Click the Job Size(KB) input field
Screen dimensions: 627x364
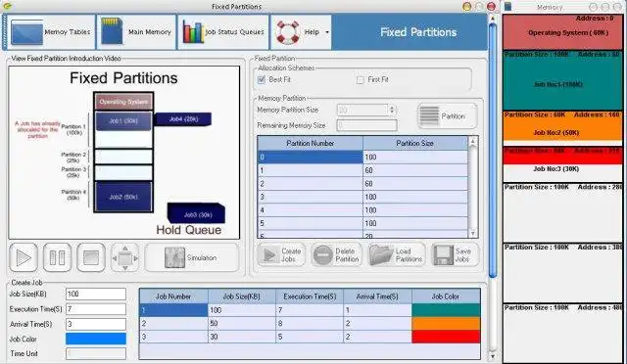click(96, 295)
